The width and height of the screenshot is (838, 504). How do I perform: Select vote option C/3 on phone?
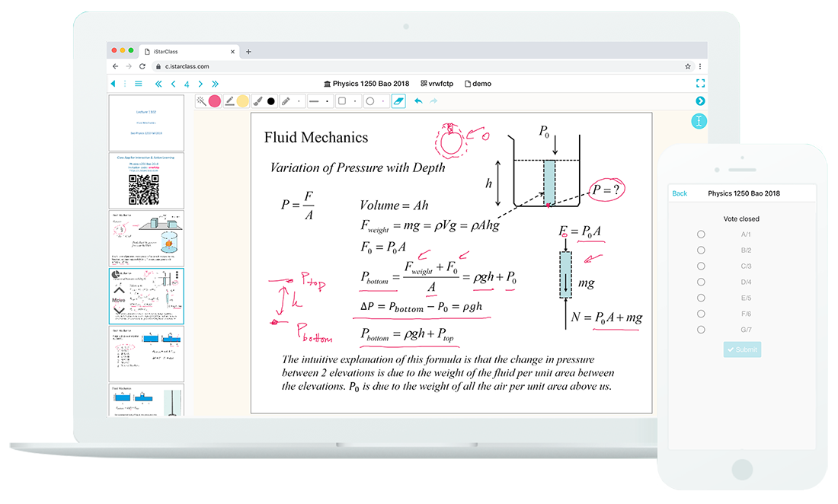(701, 266)
